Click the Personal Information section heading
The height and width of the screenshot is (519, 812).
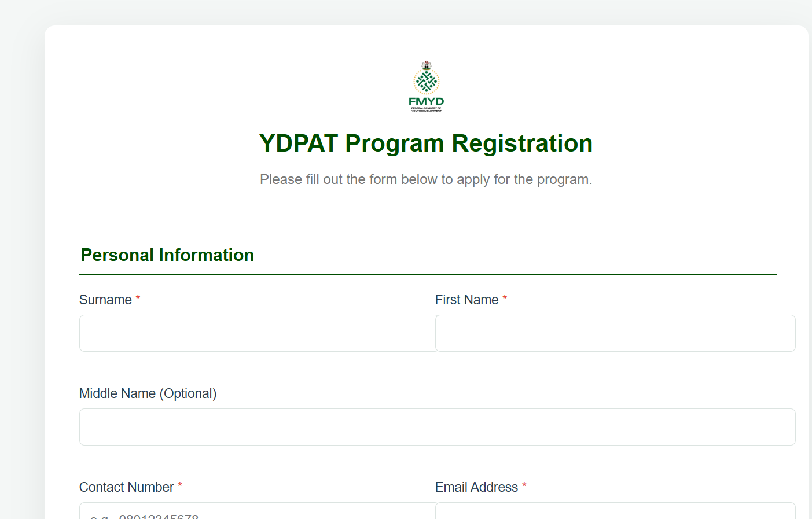[x=167, y=255]
